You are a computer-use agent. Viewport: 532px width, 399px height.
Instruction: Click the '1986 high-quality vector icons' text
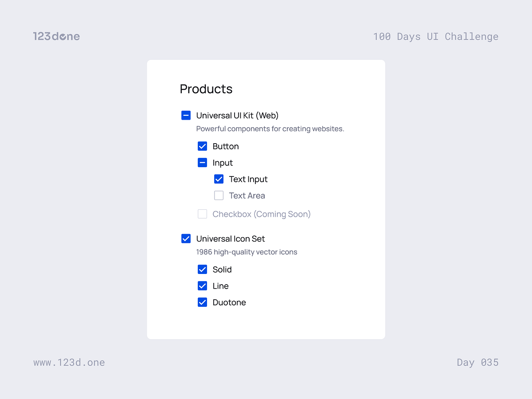click(x=247, y=252)
